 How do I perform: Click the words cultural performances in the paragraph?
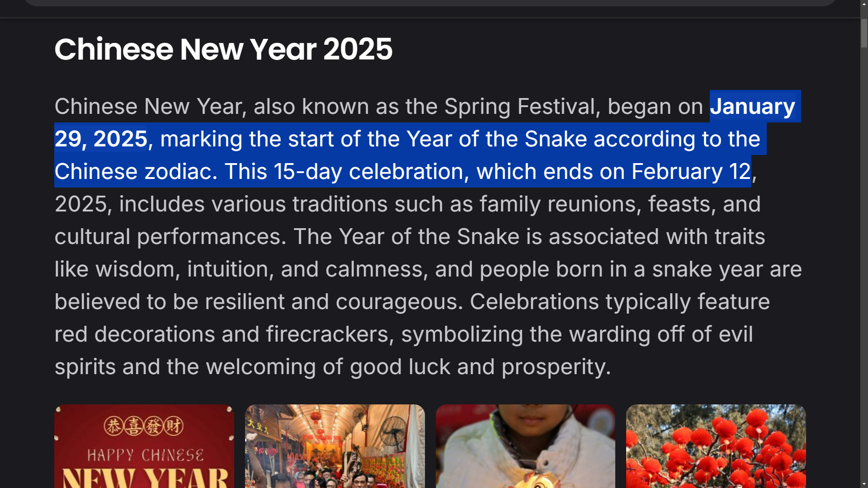(x=170, y=237)
